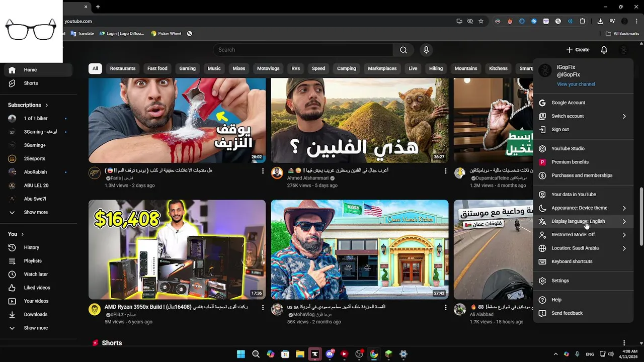Open more options for Faris video
Viewport: 644px width, 362px height.
click(263, 171)
